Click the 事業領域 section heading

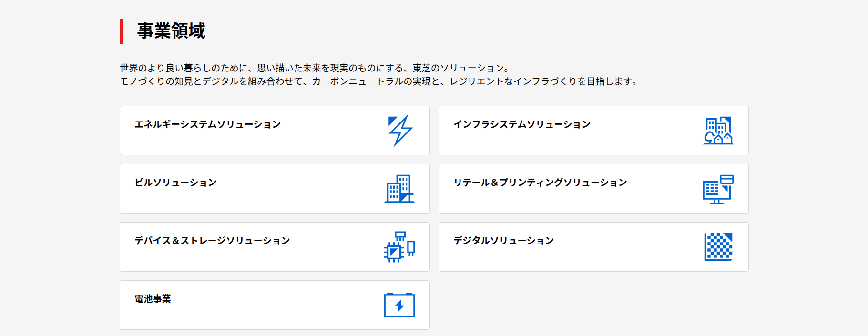click(171, 31)
